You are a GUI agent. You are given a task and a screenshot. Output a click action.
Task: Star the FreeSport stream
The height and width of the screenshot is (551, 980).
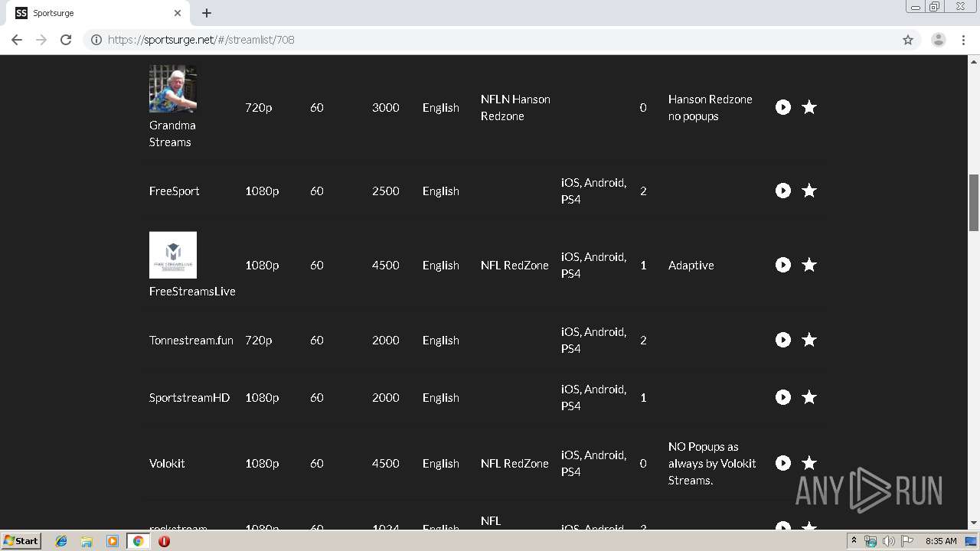pos(809,191)
